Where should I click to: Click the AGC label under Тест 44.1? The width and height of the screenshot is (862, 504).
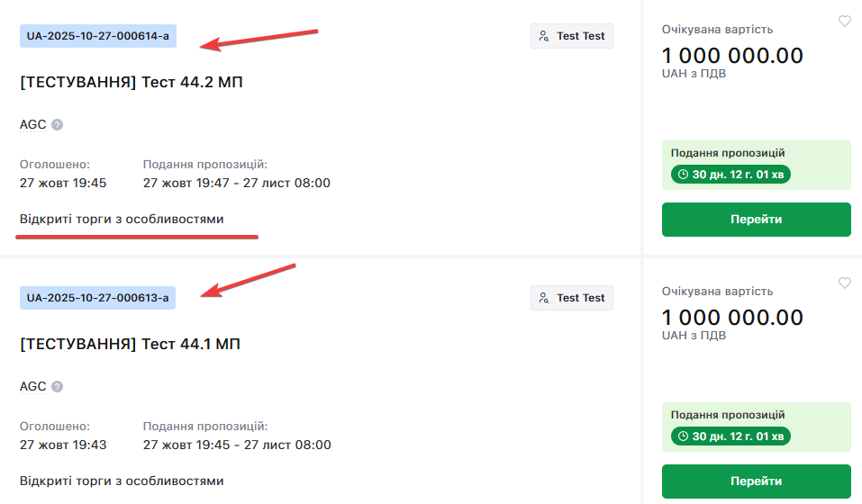[x=33, y=387]
